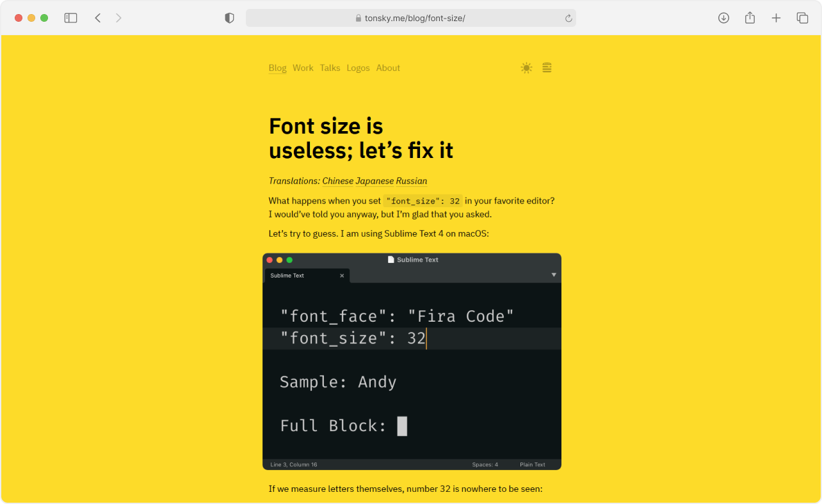Click the "font_size": 32 inline code snippet
This screenshot has height=504, width=822.
click(423, 201)
